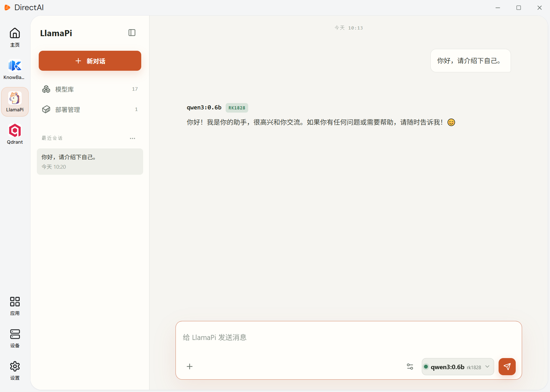The image size is (550, 392).
Task: Click the qwen3:0.6b response header
Action: pyautogui.click(x=204, y=108)
